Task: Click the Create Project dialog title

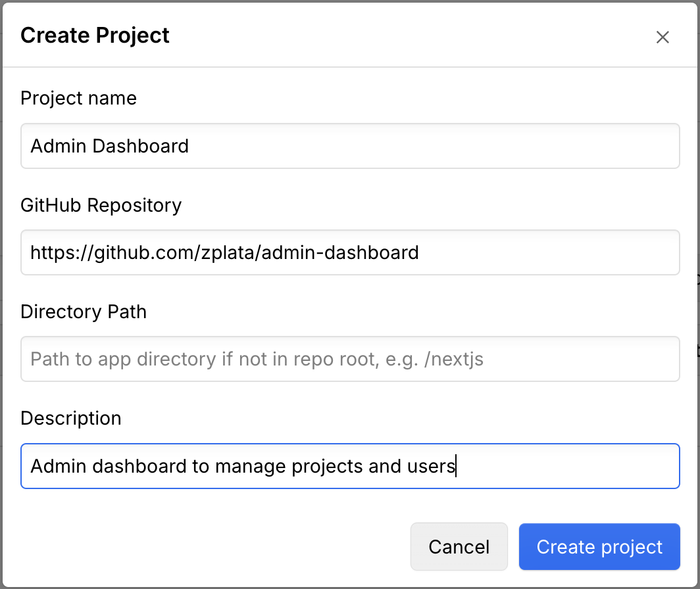Action: [95, 35]
